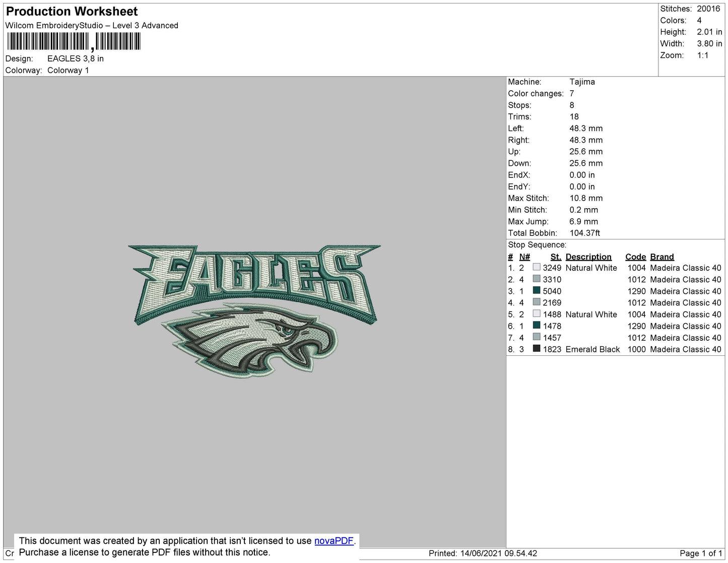728x563 pixels.
Task: Click the Min Stitch value 0.2 mm
Action: 584,210
